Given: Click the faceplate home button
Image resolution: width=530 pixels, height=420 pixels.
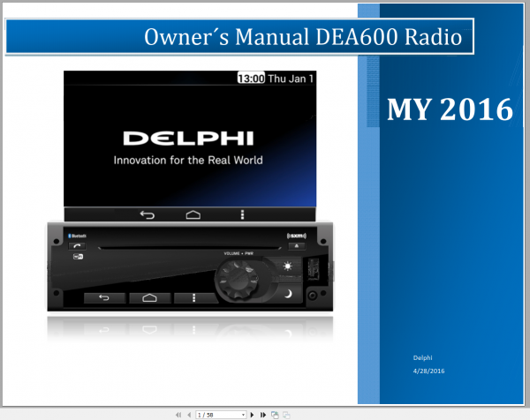Looking at the screenshot, I should tap(150, 297).
